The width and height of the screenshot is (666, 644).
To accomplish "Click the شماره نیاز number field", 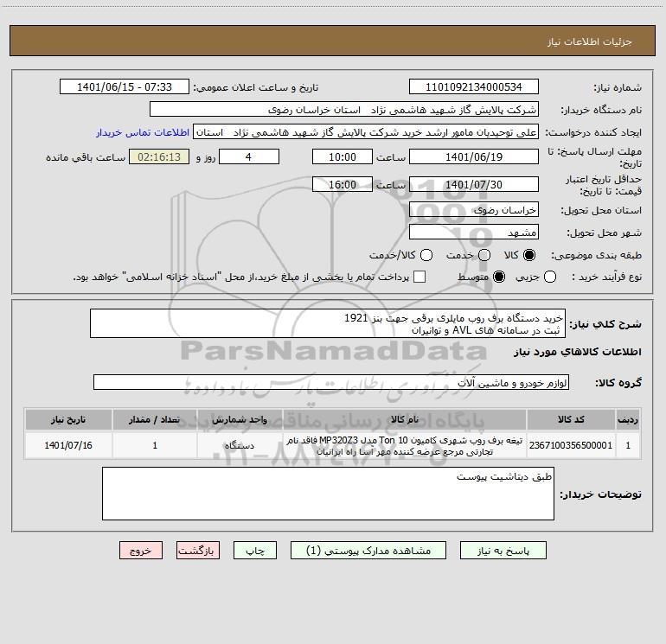I will click(474, 87).
